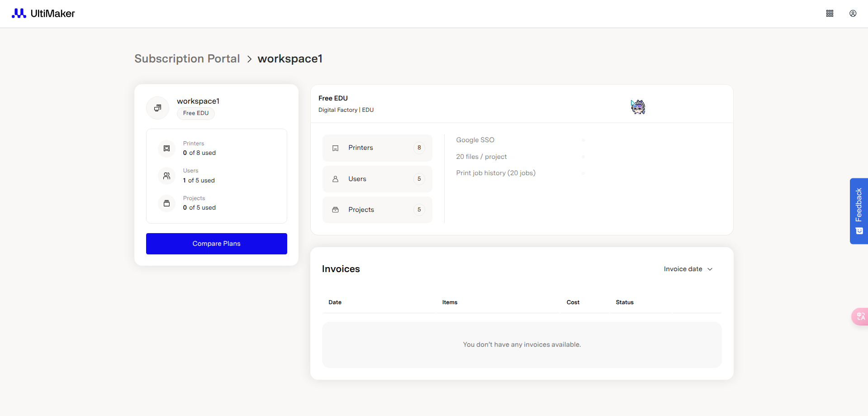Open the user account profile icon

tap(853, 14)
